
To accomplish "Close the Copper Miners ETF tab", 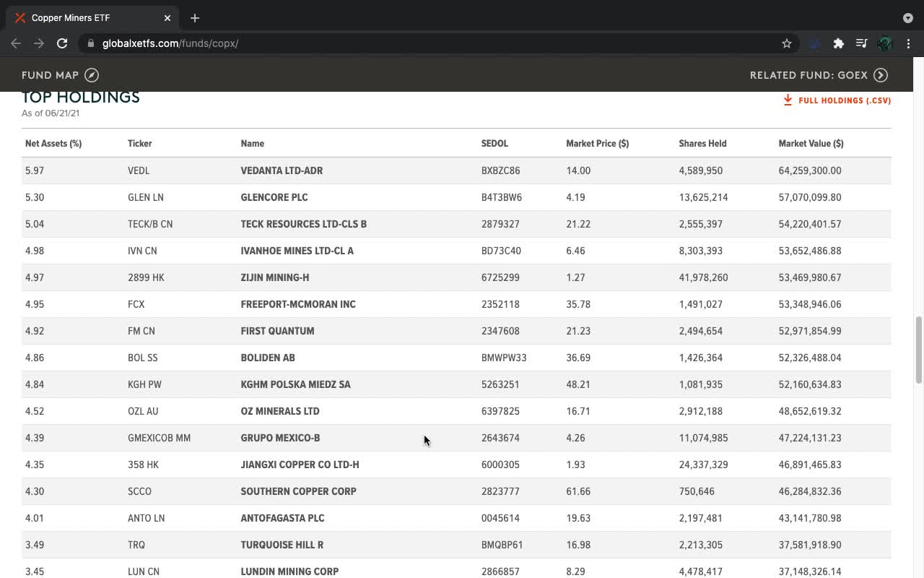I will [167, 18].
